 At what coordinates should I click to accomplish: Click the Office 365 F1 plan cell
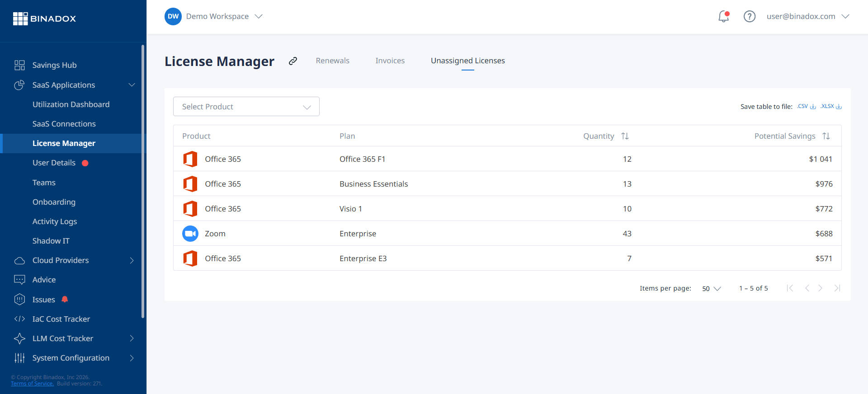pyautogui.click(x=363, y=159)
